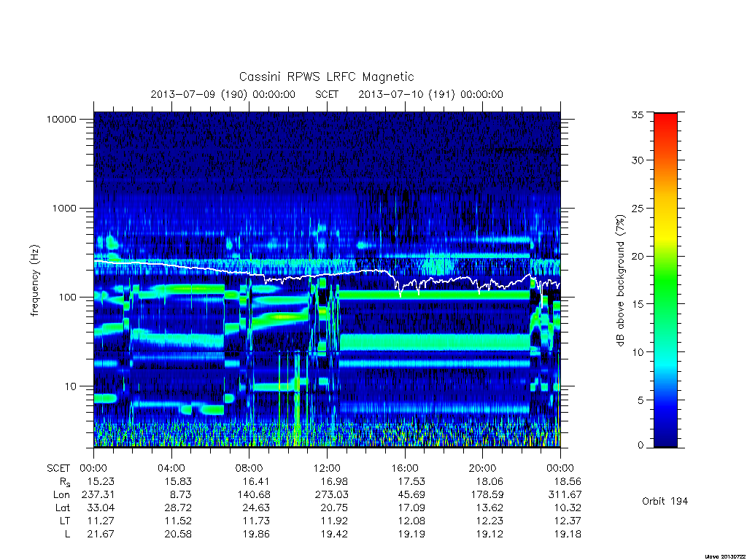Click the 20:00 SCET time tick label
The height and width of the screenshot is (560, 747).
coord(482,468)
